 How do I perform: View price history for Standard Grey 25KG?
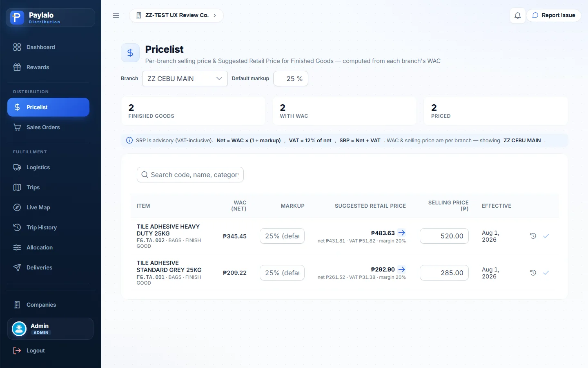coord(533,273)
